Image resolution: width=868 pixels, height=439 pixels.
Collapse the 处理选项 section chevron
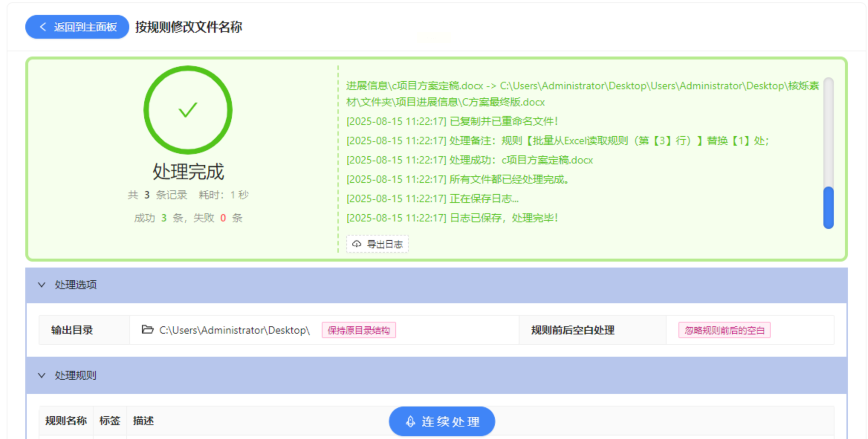(x=42, y=285)
